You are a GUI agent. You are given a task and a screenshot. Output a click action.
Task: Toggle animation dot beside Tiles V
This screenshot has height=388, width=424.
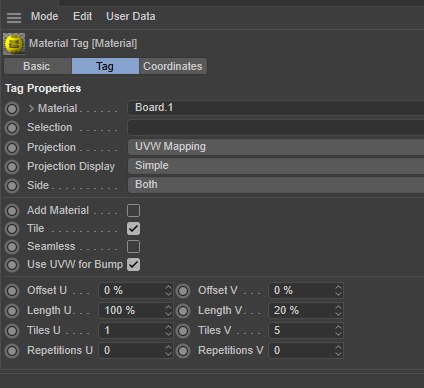183,331
